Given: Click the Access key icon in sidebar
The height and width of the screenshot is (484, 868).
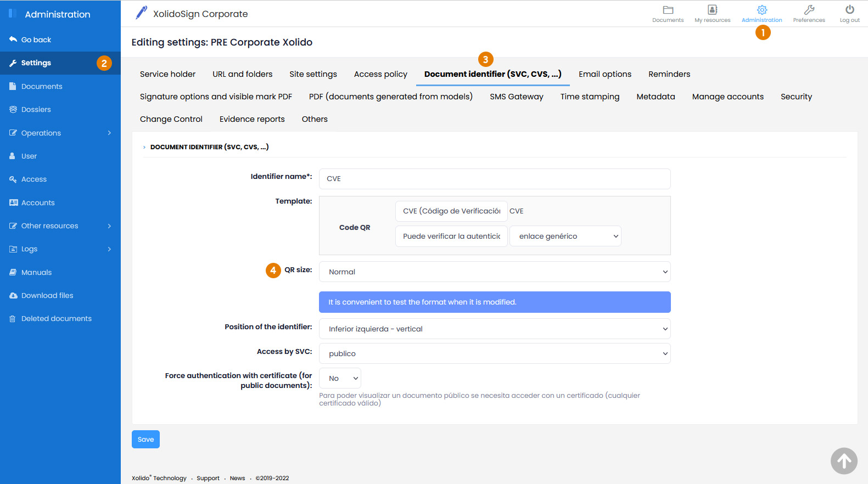Looking at the screenshot, I should pos(13,179).
